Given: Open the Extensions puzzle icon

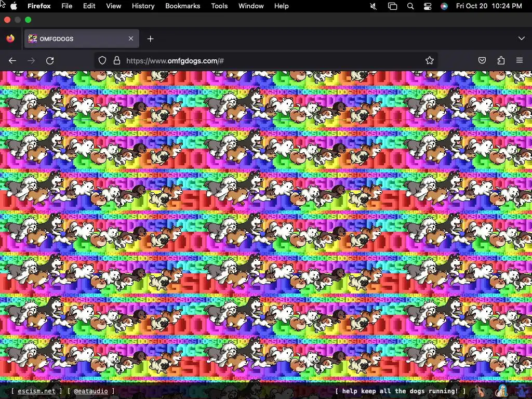Looking at the screenshot, I should point(501,61).
